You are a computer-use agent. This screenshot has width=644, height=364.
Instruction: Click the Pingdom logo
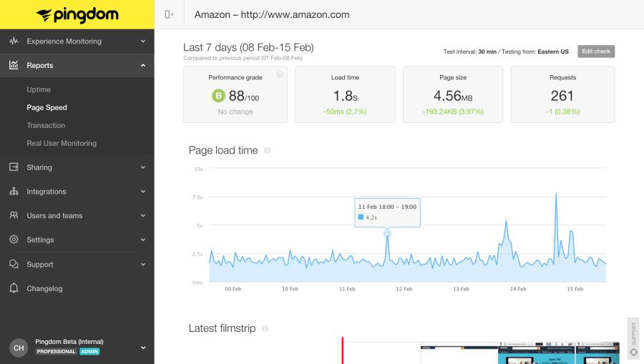point(77,15)
